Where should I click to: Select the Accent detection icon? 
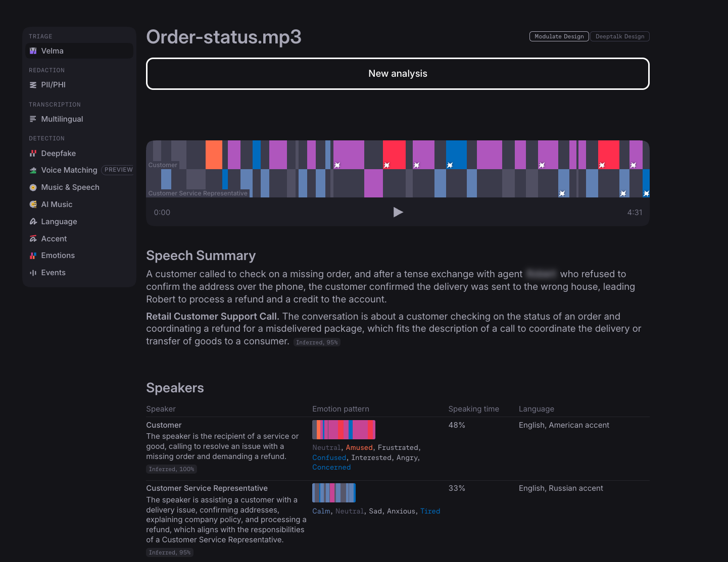tap(33, 239)
